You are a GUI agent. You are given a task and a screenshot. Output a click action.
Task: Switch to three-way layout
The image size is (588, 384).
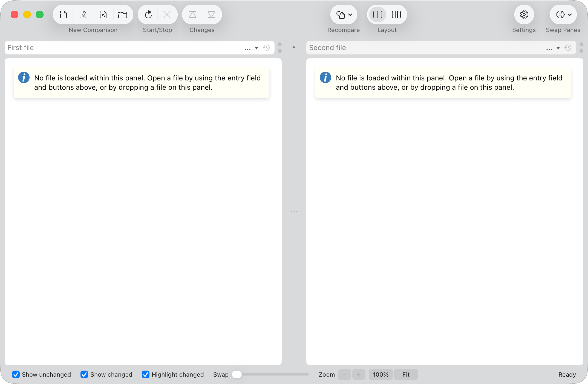[x=396, y=14]
